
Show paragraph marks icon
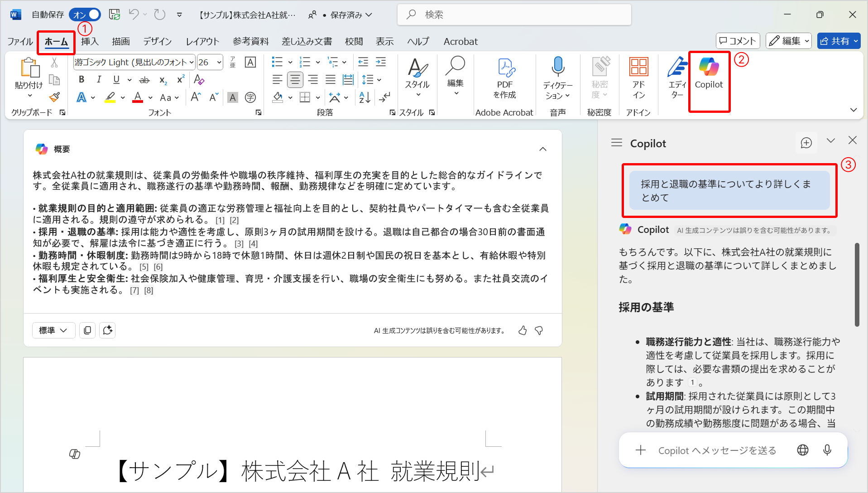[x=385, y=97]
